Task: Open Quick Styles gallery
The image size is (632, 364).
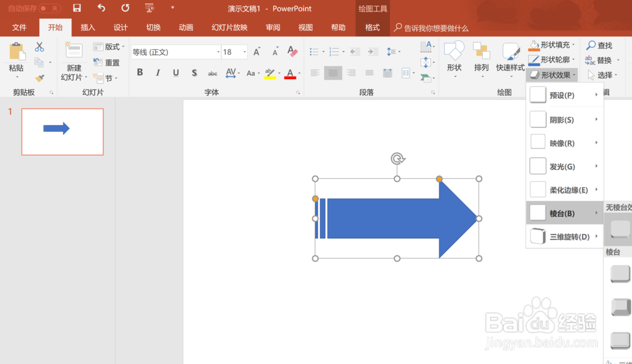Action: [510, 59]
